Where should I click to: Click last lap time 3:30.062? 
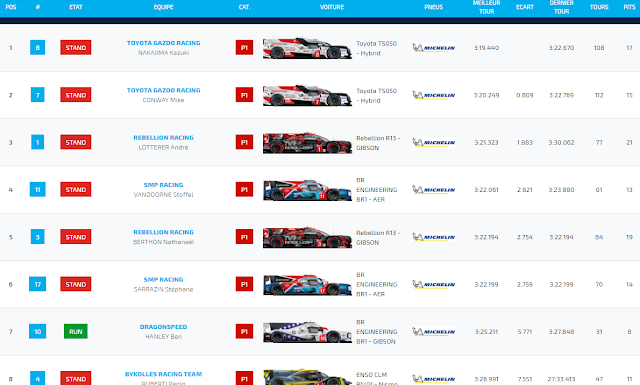coord(561,142)
